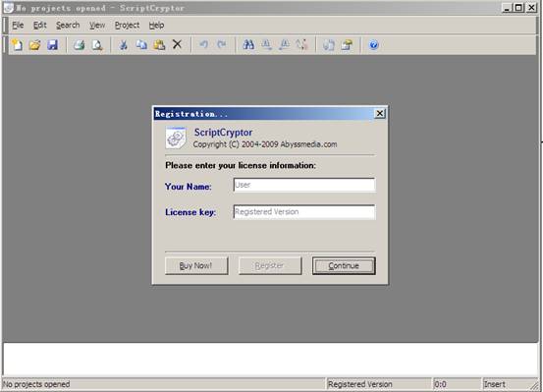This screenshot has height=392, width=543.
Task: Click the Find Next toolbar icon
Action: (266, 45)
